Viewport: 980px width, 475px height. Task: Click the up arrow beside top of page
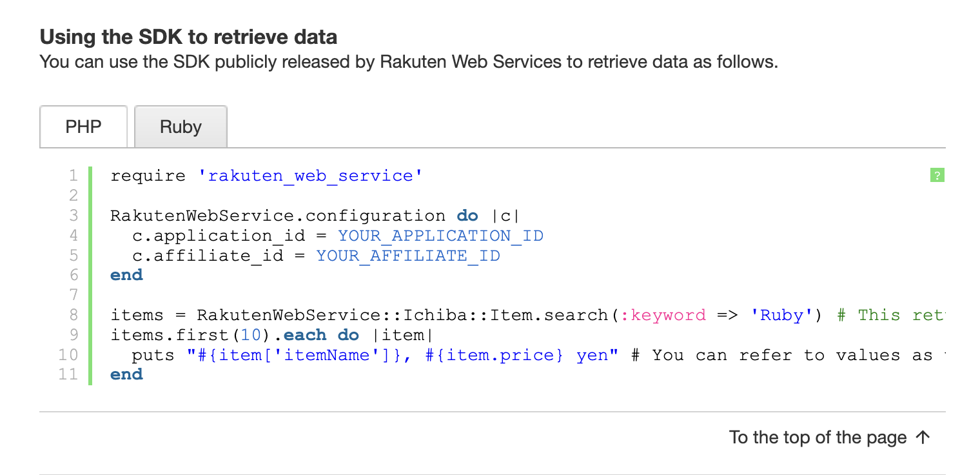pos(923,437)
